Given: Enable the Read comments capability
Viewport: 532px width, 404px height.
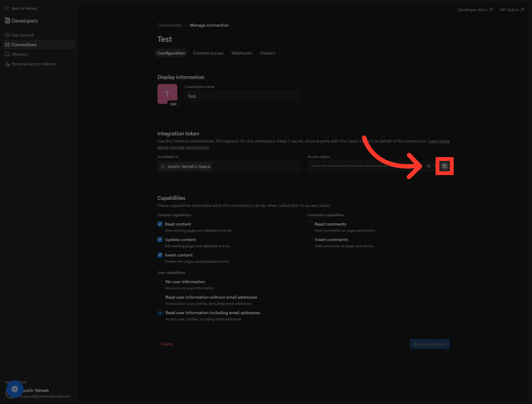Looking at the screenshot, I should (310, 224).
